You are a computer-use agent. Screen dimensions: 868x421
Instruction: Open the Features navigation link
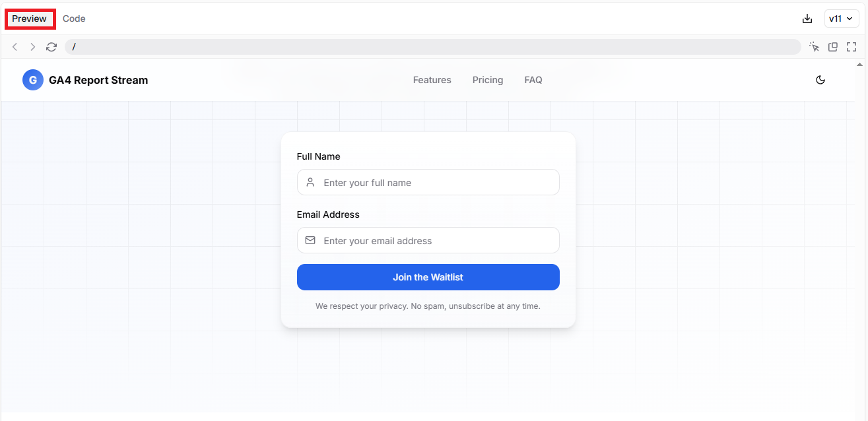pyautogui.click(x=432, y=80)
